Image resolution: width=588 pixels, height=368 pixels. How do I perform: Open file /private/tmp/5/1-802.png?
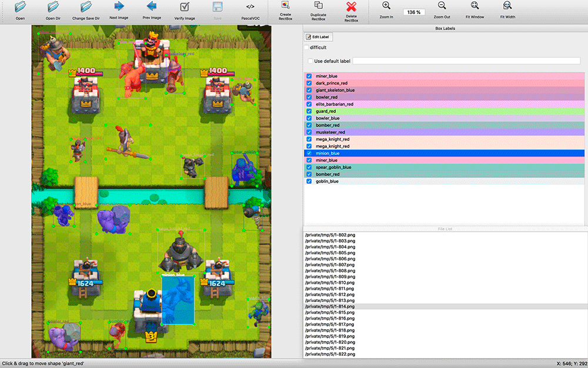click(x=330, y=235)
